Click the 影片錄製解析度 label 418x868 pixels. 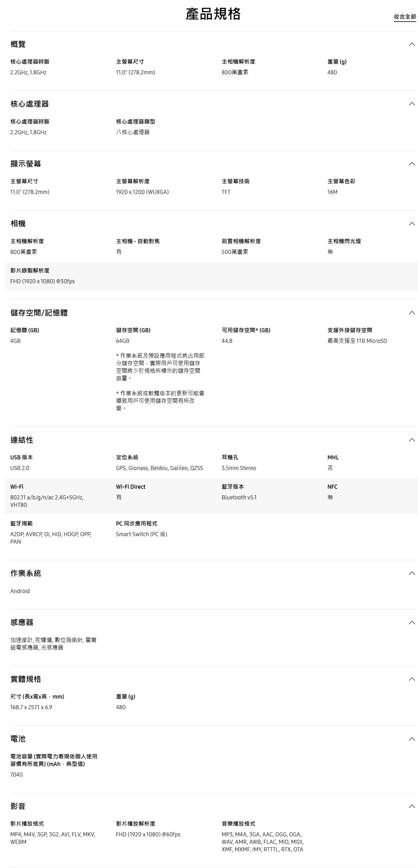[x=30, y=271]
